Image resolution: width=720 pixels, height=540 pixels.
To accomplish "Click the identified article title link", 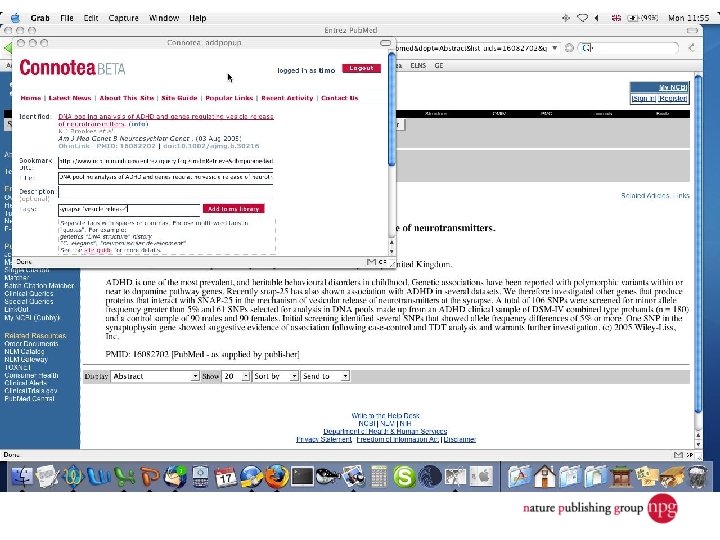I will 166,120.
